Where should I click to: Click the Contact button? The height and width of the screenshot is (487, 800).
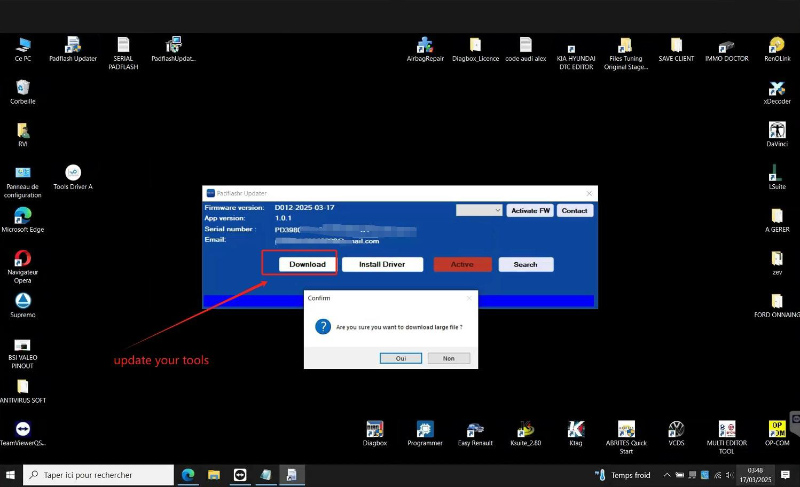pos(575,211)
